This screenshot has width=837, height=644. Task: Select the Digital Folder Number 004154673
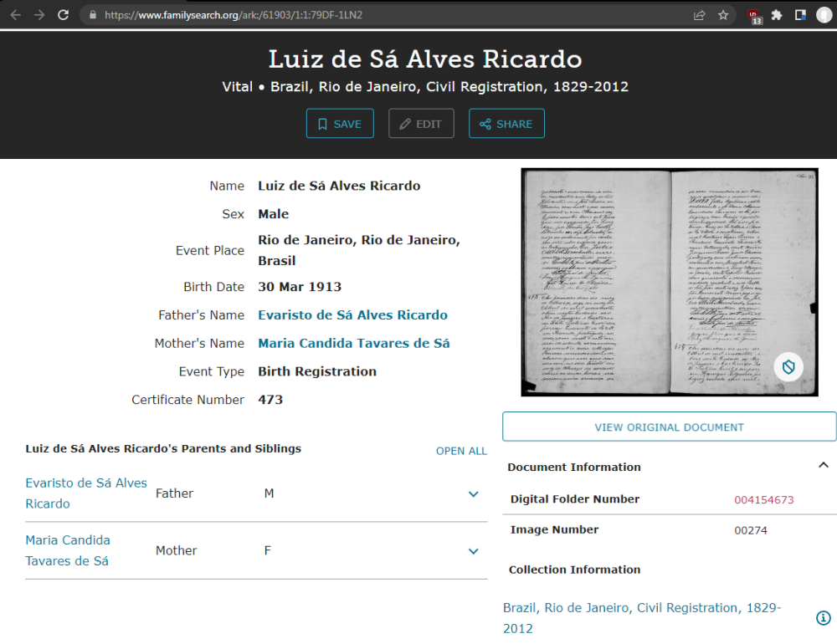pyautogui.click(x=764, y=498)
